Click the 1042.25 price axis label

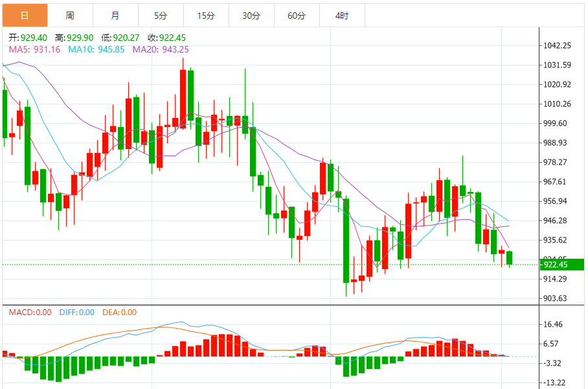coord(558,46)
